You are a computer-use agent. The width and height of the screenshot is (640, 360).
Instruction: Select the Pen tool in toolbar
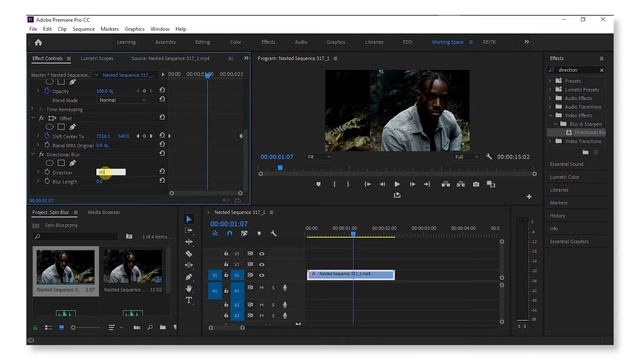[x=189, y=277]
